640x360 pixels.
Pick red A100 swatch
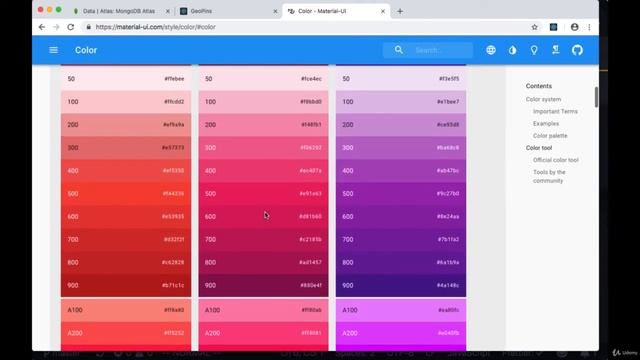pos(126,310)
